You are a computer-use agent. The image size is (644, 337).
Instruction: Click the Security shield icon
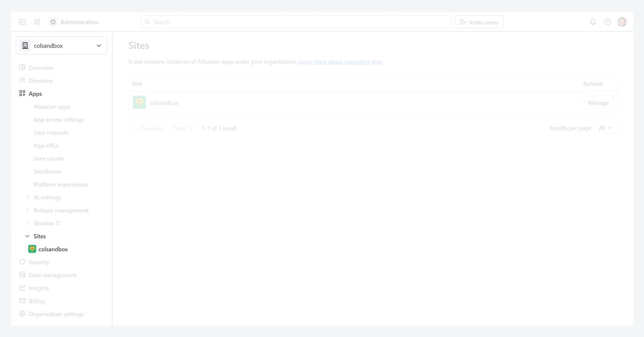[22, 262]
